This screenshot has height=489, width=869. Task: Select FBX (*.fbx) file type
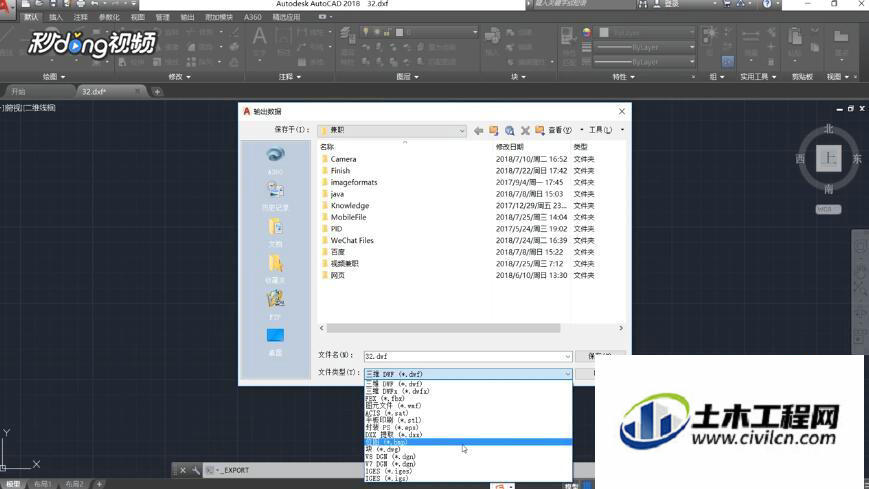468,399
